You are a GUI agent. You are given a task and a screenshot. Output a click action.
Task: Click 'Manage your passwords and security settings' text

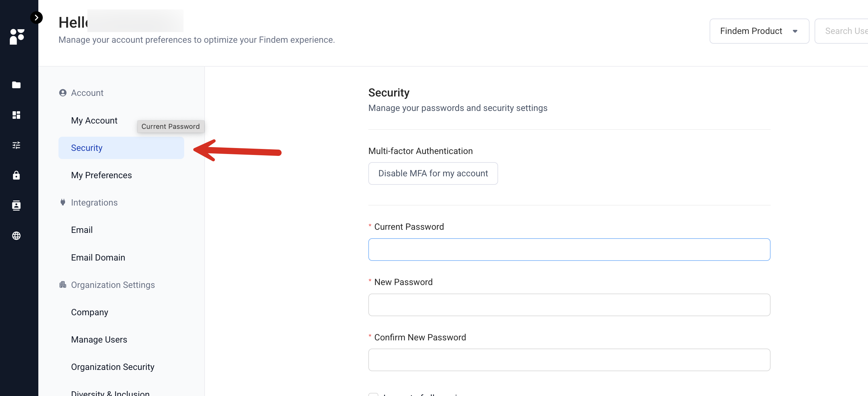(x=458, y=108)
